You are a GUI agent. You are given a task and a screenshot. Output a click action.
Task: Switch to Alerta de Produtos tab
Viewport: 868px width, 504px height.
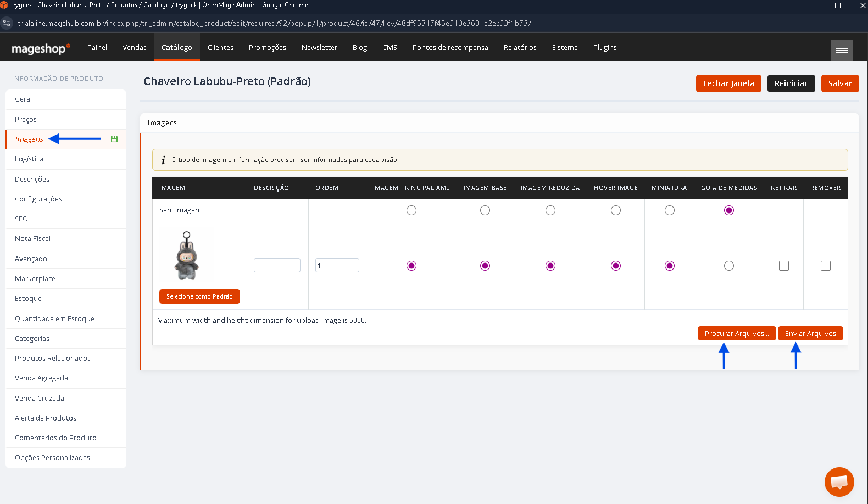[x=66, y=418]
